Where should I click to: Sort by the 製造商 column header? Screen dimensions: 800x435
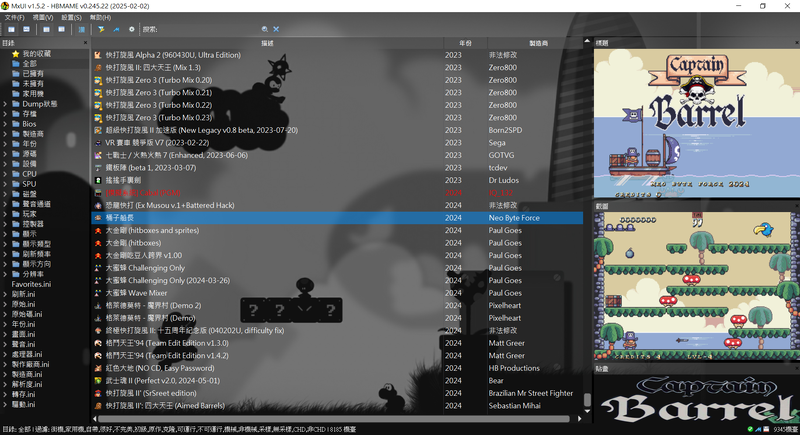click(538, 43)
